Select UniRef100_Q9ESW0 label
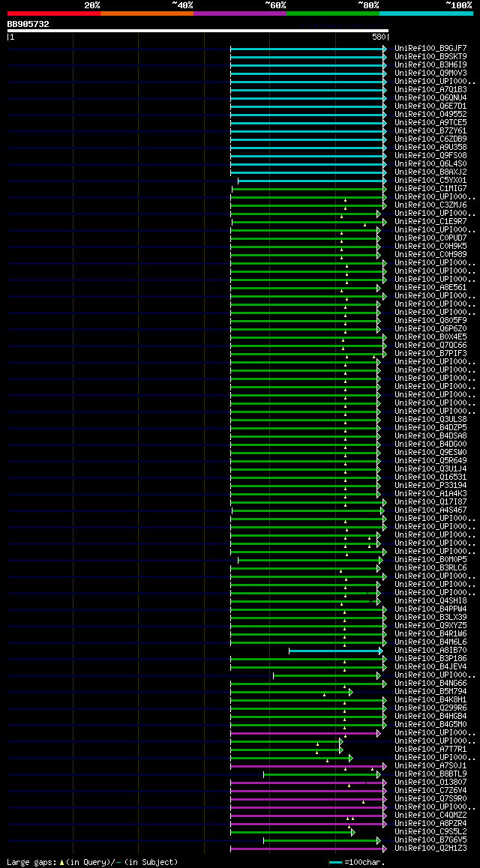 (x=430, y=452)
